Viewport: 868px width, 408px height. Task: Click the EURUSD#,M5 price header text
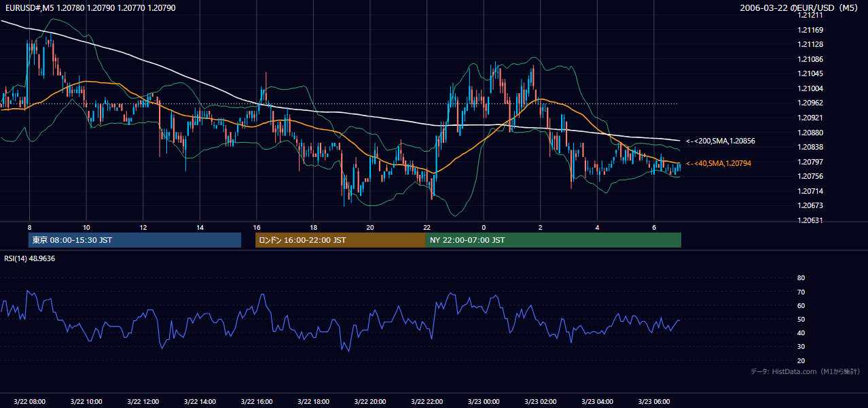(x=89, y=7)
